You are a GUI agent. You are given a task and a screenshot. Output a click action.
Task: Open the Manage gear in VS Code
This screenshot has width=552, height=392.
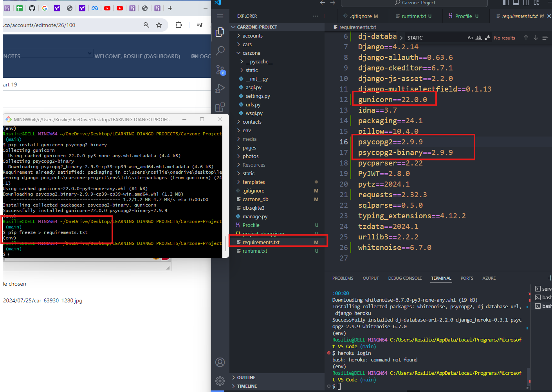pyautogui.click(x=220, y=381)
